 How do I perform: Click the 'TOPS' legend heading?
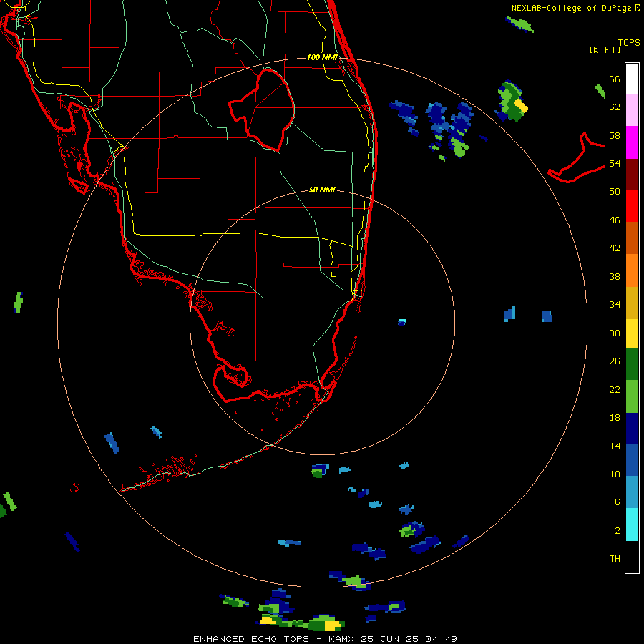(x=629, y=43)
